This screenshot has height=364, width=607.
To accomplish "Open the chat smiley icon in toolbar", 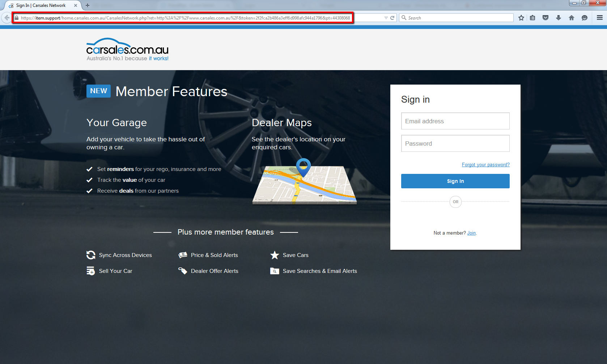I will coord(584,18).
